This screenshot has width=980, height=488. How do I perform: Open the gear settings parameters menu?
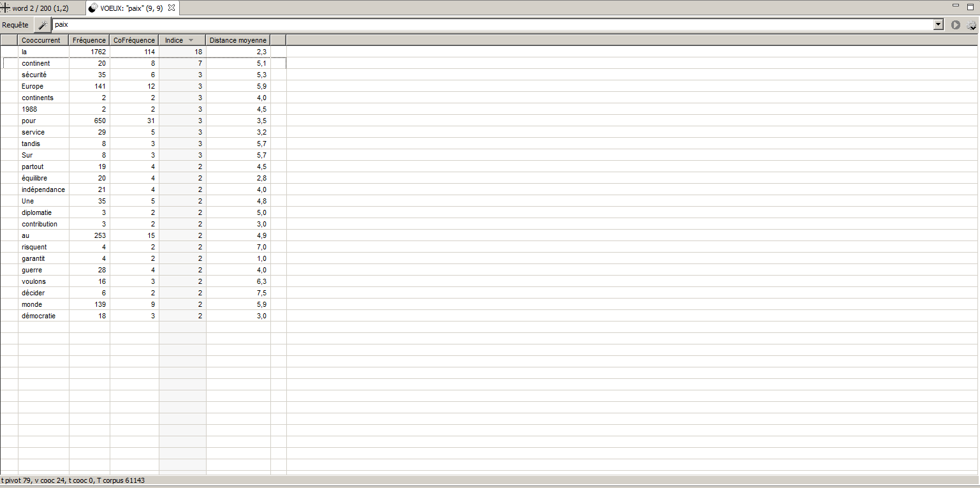click(972, 26)
